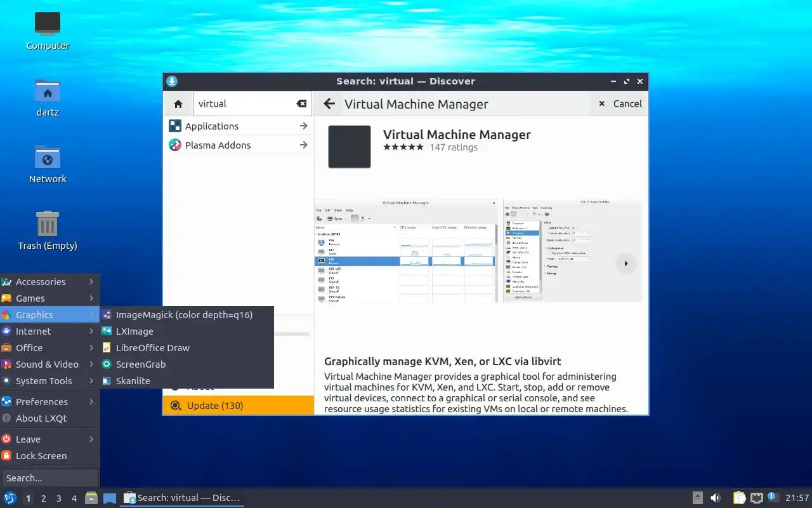Expand the Internet menu category

coord(49,331)
